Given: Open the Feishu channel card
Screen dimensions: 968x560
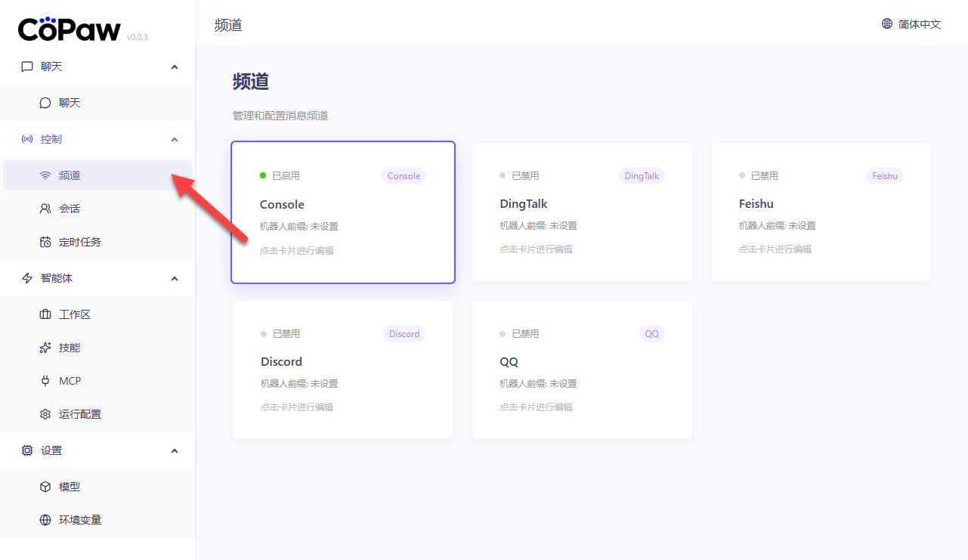Looking at the screenshot, I should [821, 212].
